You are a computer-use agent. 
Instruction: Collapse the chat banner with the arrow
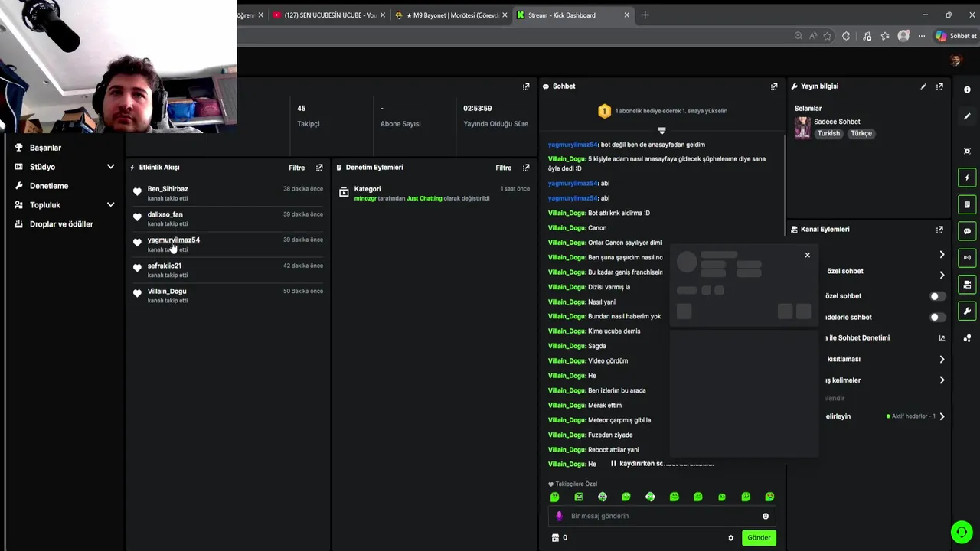coord(662,131)
